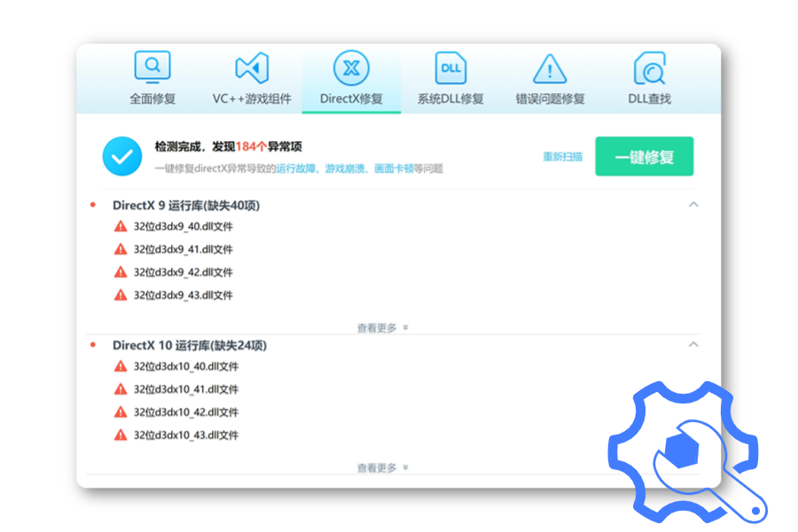The height and width of the screenshot is (532, 798).
Task: Click the 游戏崩溃 link text
Action: pos(345,168)
